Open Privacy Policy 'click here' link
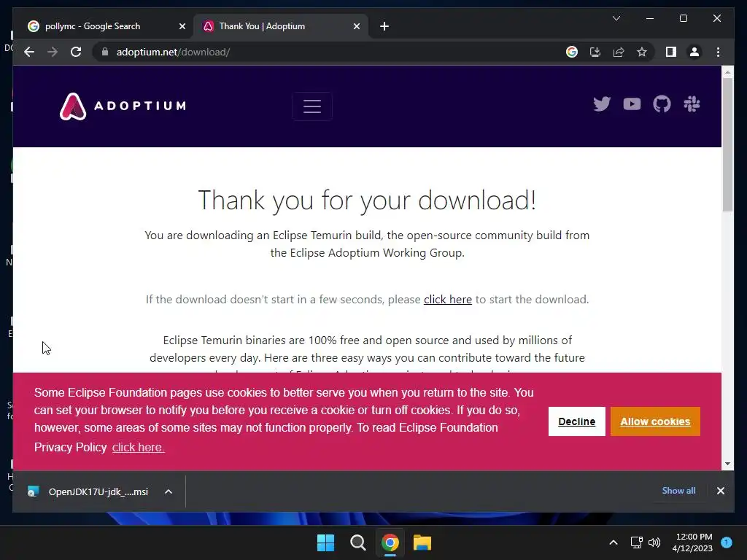The width and height of the screenshot is (747, 560). click(138, 447)
